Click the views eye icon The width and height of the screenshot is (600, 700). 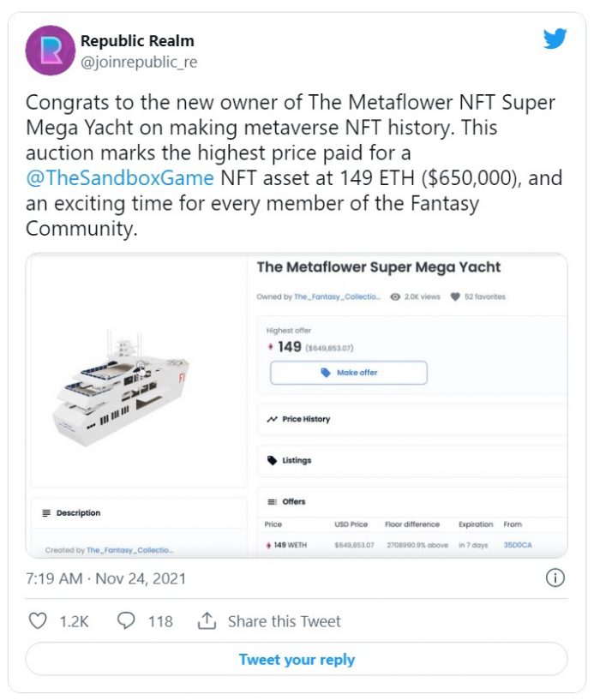point(395,296)
